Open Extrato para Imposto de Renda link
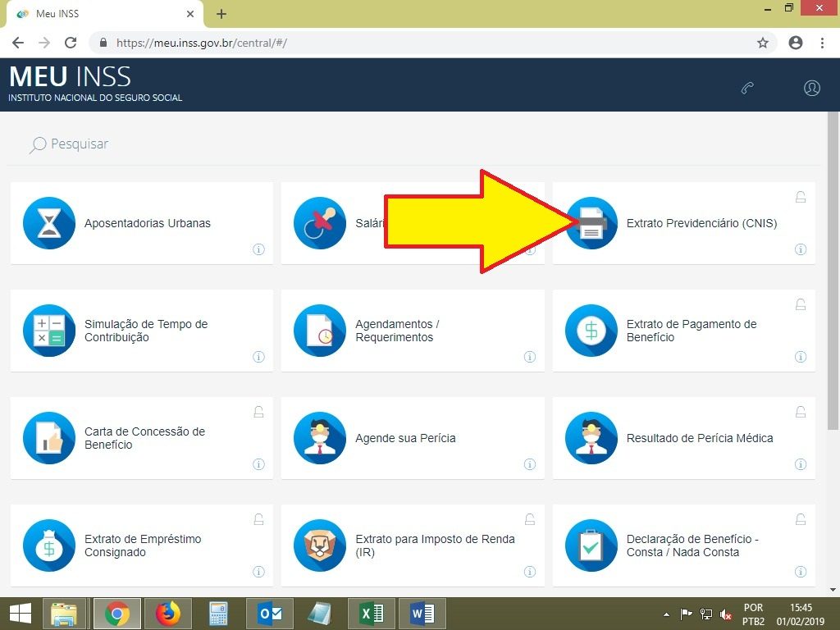This screenshot has height=630, width=840. tap(435, 546)
